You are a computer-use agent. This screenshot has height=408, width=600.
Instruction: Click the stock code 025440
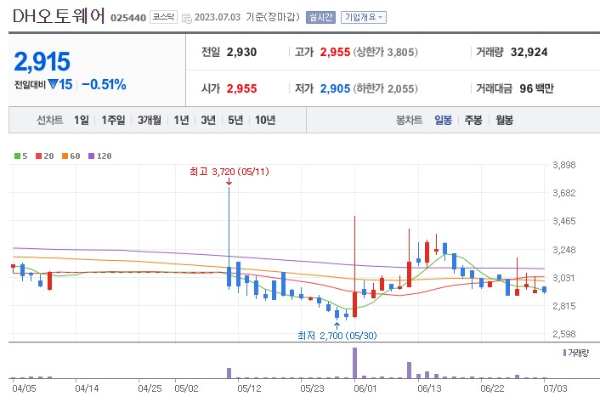click(x=128, y=18)
